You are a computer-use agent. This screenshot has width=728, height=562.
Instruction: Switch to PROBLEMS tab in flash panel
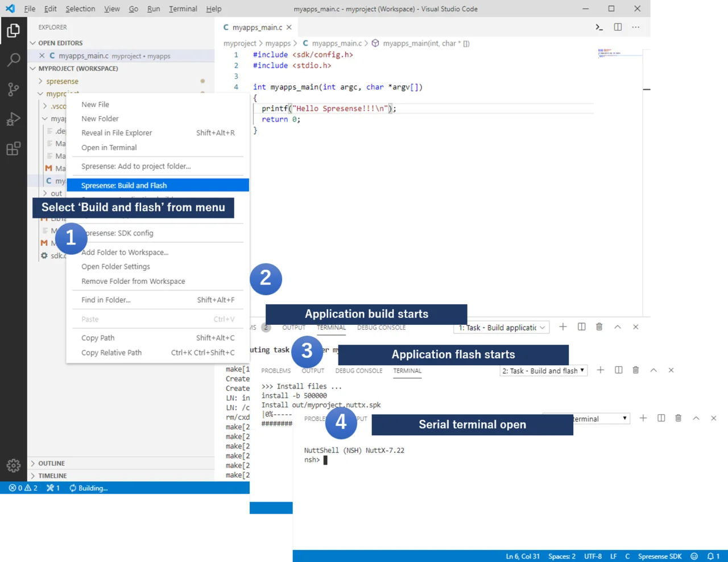point(276,371)
